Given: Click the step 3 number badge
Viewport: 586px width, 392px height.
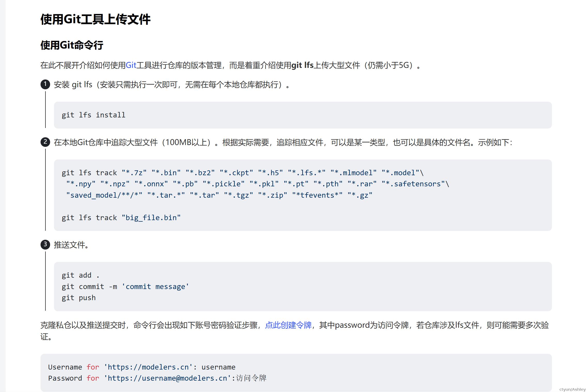Looking at the screenshot, I should 45,244.
